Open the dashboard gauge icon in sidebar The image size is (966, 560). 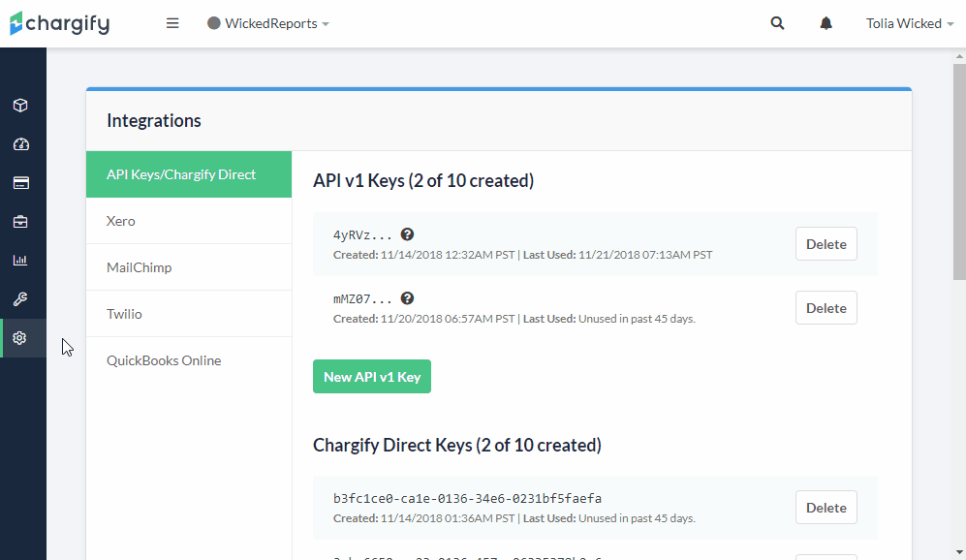pyautogui.click(x=21, y=144)
